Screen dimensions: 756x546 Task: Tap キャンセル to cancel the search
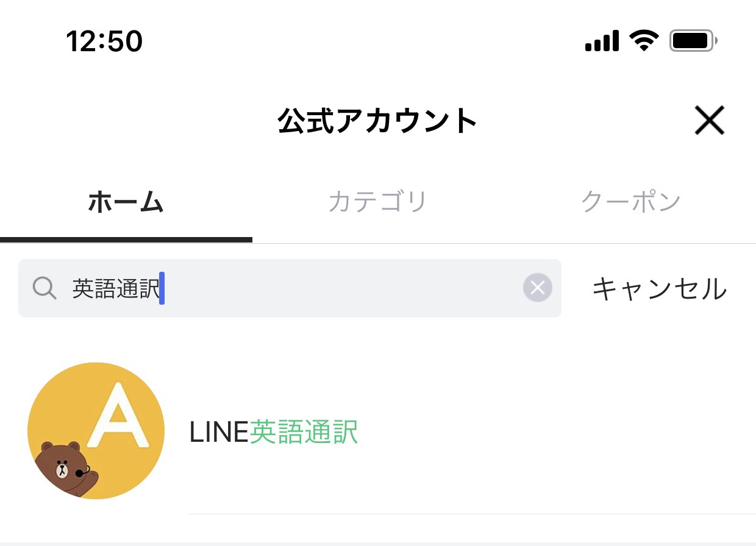660,288
